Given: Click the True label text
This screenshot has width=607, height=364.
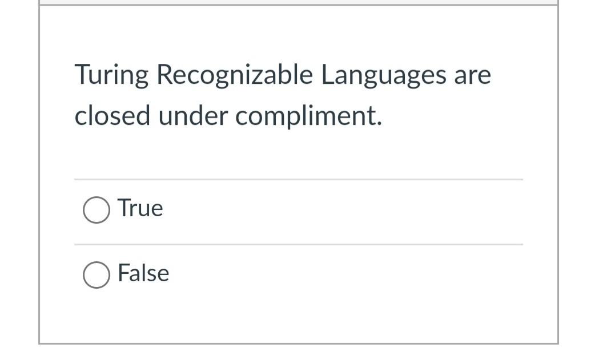Looking at the screenshot, I should pyautogui.click(x=139, y=208).
